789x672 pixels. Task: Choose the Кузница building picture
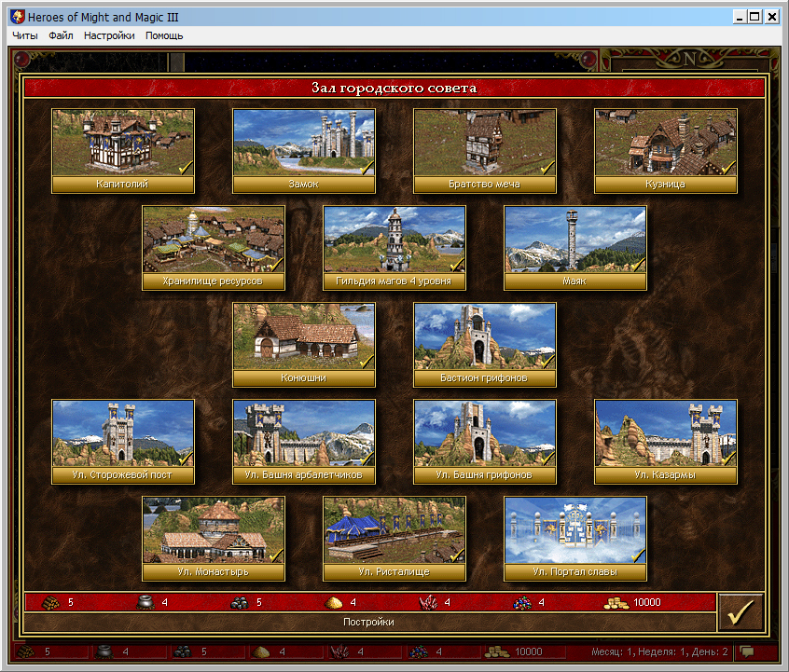(x=666, y=143)
